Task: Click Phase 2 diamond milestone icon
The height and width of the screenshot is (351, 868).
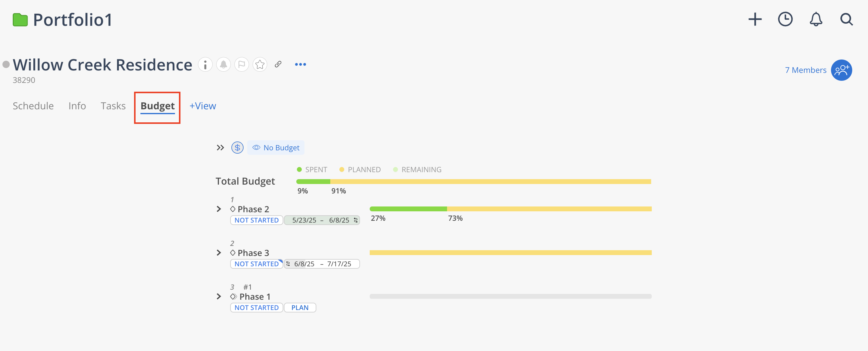Action: 233,209
